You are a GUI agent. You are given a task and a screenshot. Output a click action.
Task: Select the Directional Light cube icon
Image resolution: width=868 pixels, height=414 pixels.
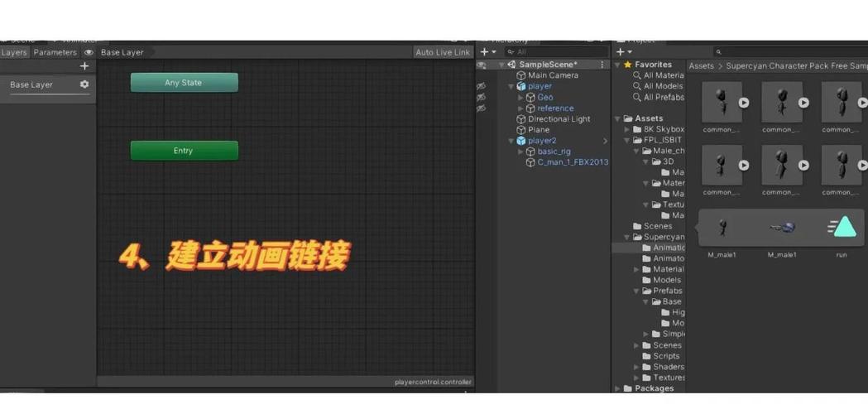(x=521, y=119)
